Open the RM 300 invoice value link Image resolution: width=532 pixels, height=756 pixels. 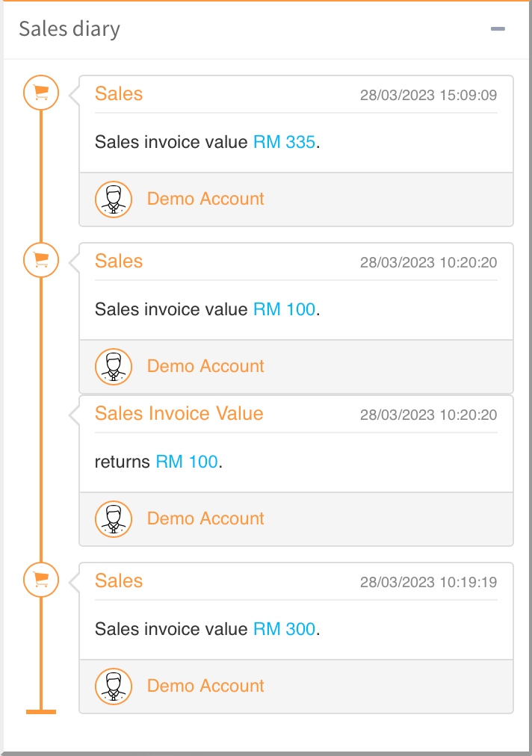(x=284, y=629)
